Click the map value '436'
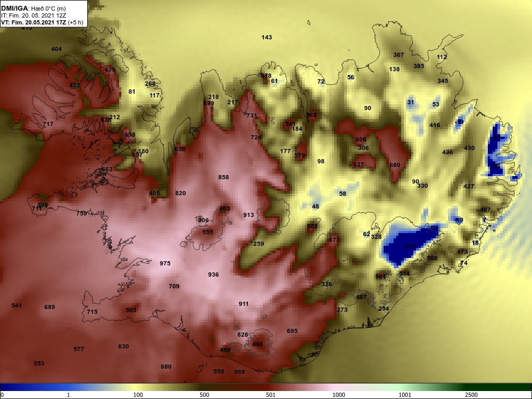The height and width of the screenshot is (399, 532). (447, 152)
